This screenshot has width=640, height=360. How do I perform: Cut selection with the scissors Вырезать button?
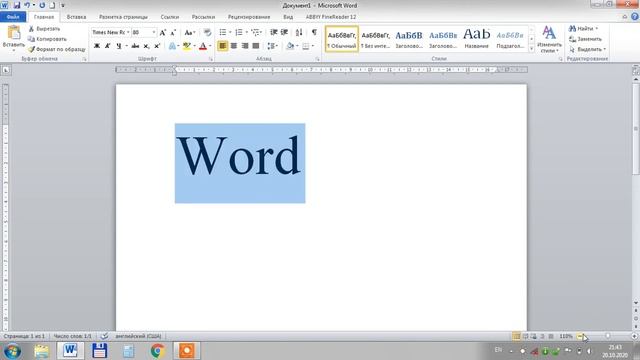pyautogui.click(x=45, y=29)
